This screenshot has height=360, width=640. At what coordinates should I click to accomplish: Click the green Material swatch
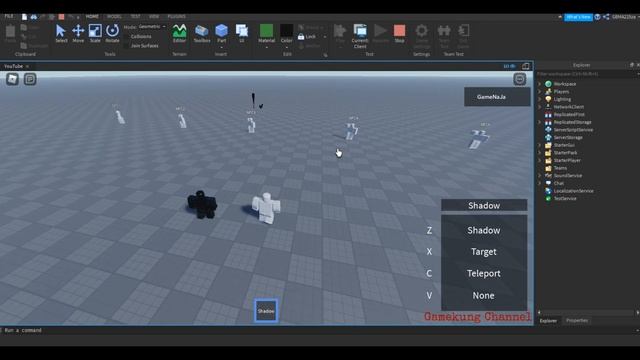click(x=267, y=31)
